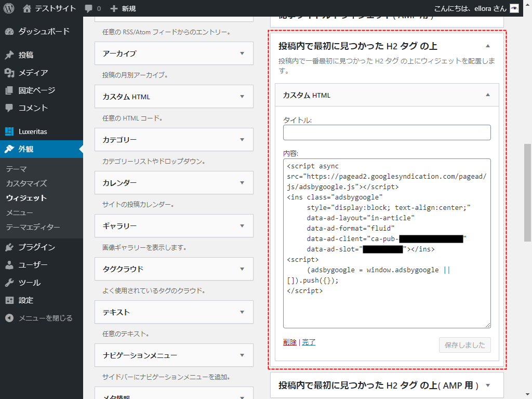The image size is (532, 399).
Task: Expand H2 タグ の上( AMP 用 ) area
Action: point(487,385)
